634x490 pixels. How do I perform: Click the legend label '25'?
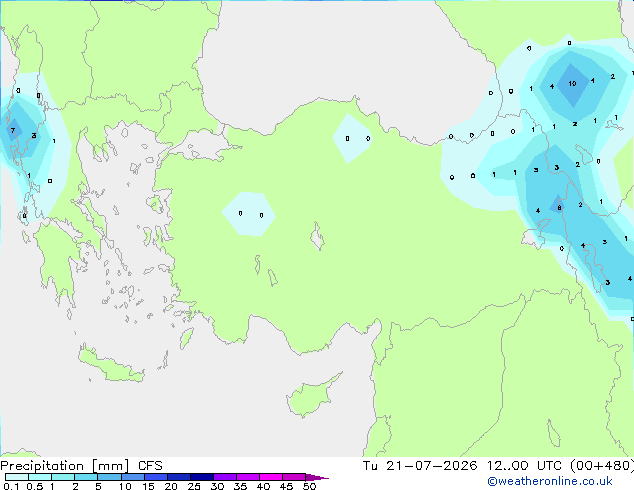tap(194, 486)
